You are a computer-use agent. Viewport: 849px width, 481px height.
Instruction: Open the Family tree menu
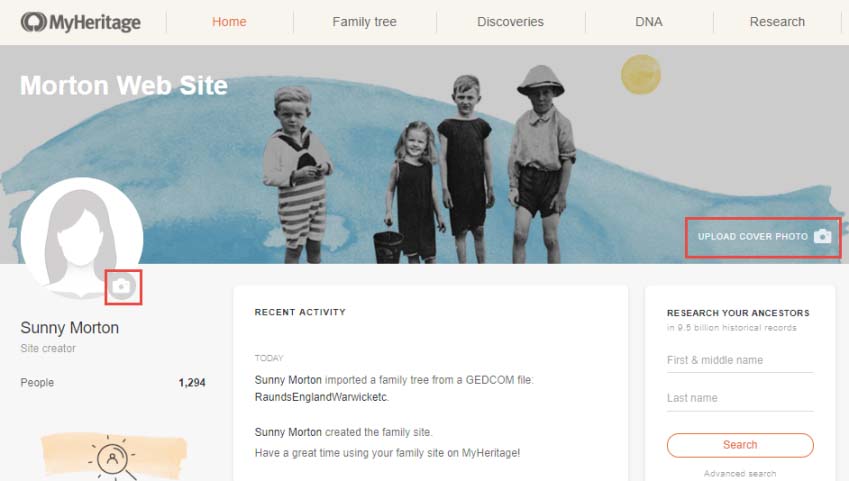(x=364, y=22)
